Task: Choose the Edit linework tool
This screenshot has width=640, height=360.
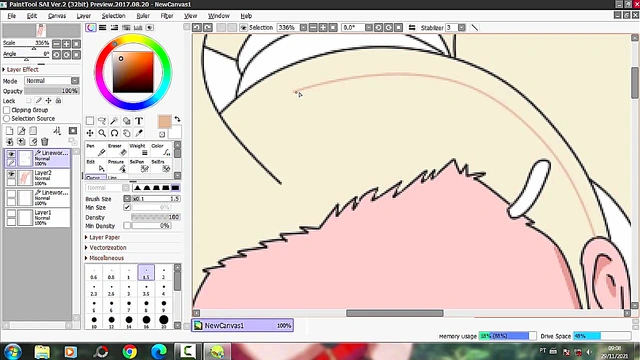Action: pyautogui.click(x=96, y=166)
